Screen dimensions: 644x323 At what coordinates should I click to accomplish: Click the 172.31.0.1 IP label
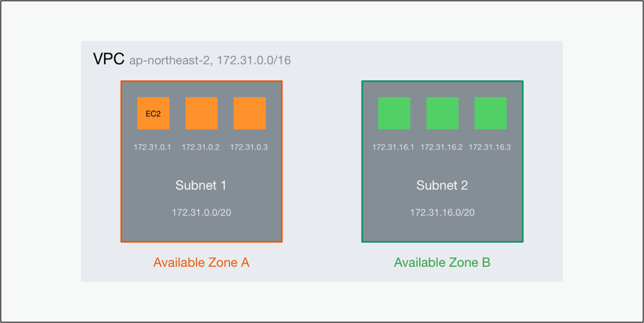(152, 147)
